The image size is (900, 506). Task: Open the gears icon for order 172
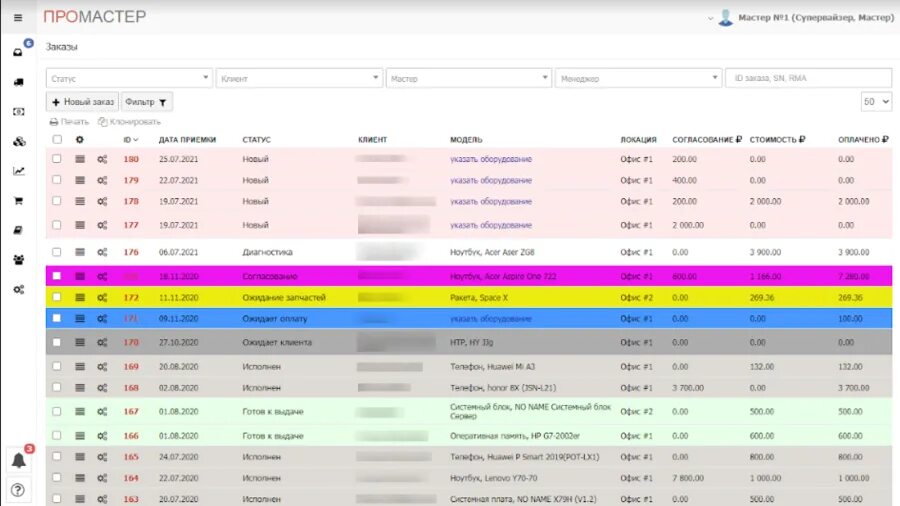tap(102, 297)
